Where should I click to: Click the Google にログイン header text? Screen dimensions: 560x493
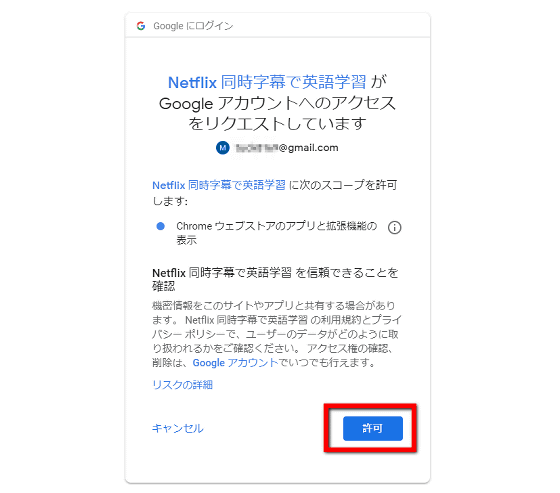coord(193,26)
